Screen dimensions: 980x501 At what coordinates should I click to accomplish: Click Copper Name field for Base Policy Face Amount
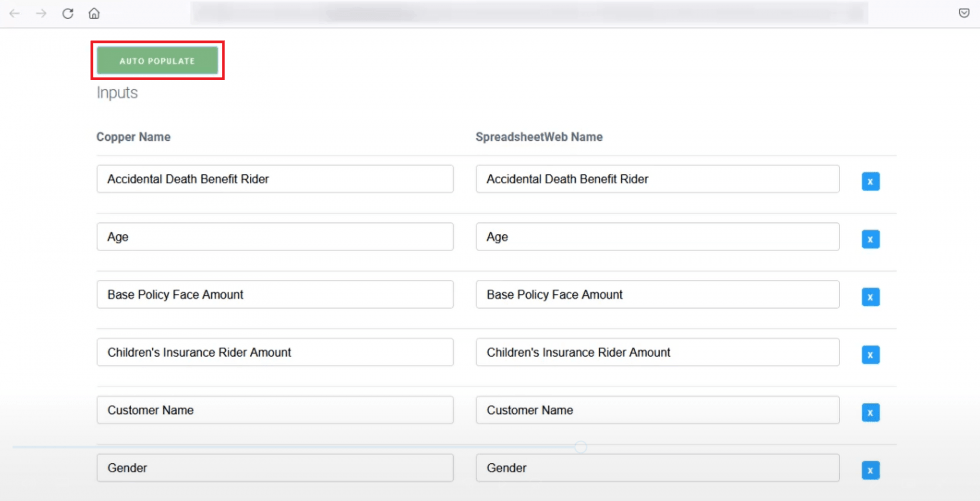coord(275,295)
